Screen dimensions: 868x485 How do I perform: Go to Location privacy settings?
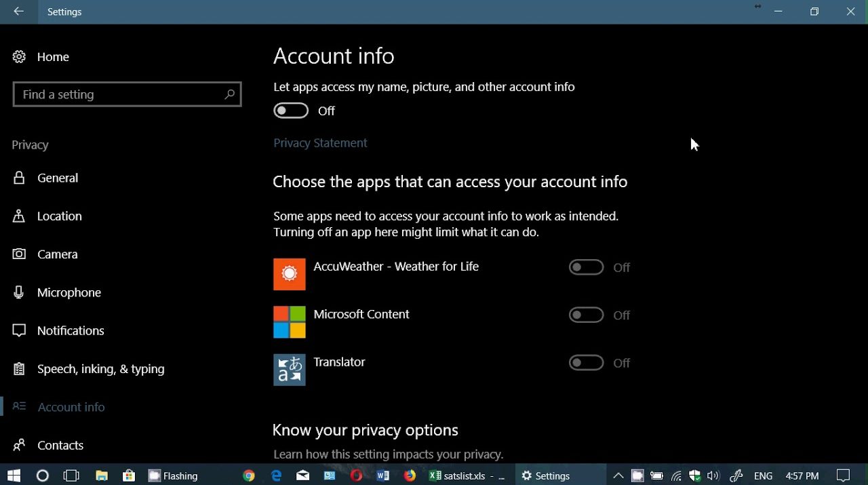[60, 216]
